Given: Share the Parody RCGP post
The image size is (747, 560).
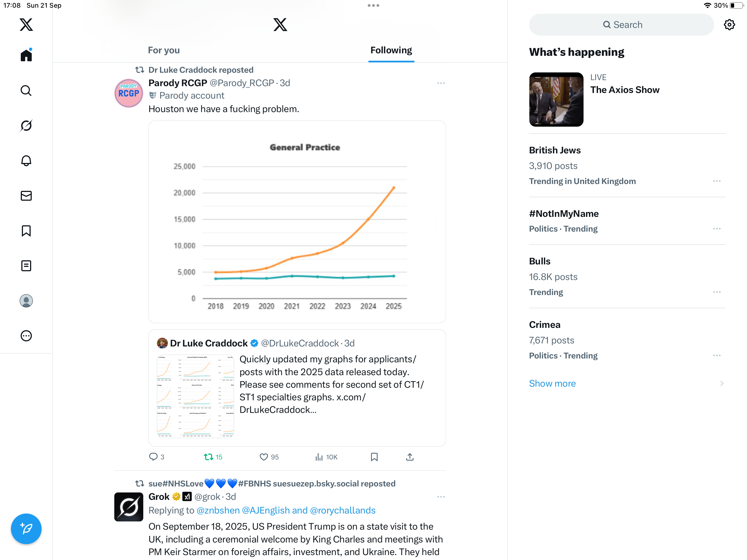Looking at the screenshot, I should click(410, 457).
